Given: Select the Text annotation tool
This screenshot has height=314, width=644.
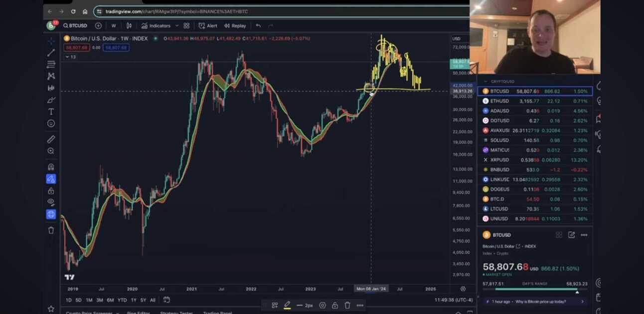Looking at the screenshot, I should pos(51,112).
